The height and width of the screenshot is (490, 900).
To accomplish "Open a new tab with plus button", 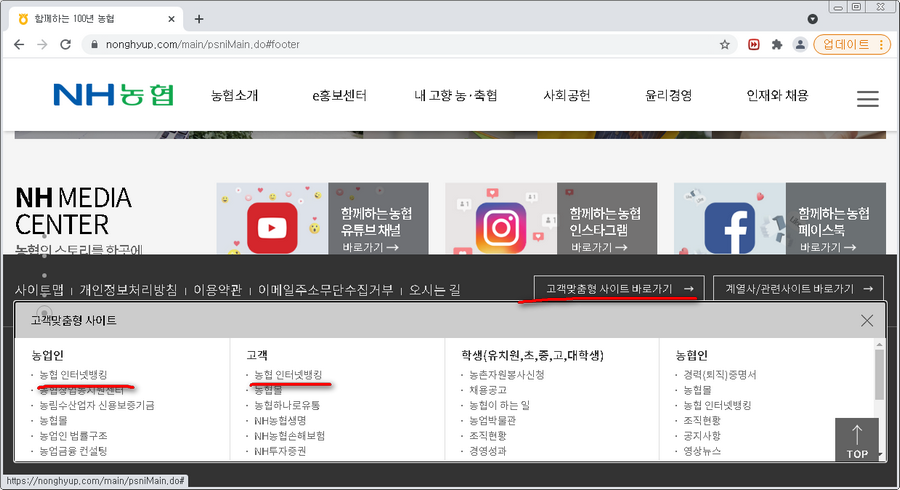I will 199,19.
